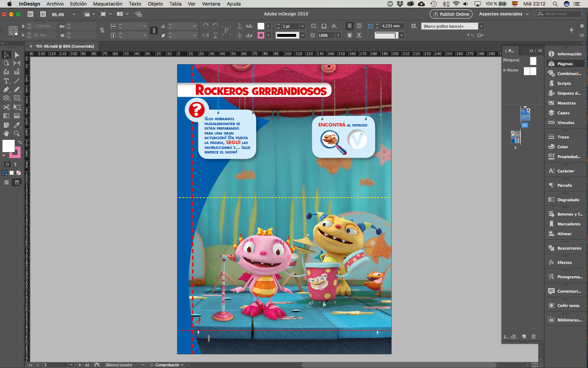Select the Rectangle tool
The image size is (588, 368).
click(x=17, y=98)
